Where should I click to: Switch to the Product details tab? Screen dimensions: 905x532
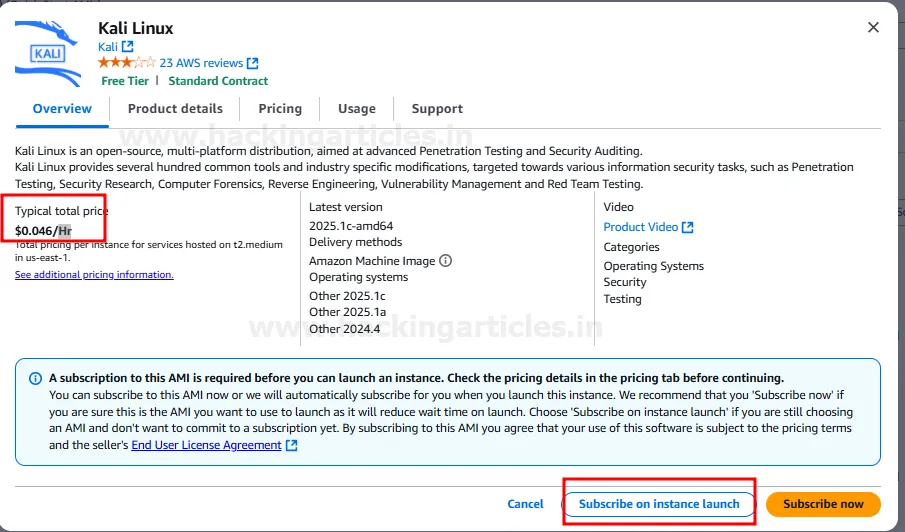pos(175,109)
